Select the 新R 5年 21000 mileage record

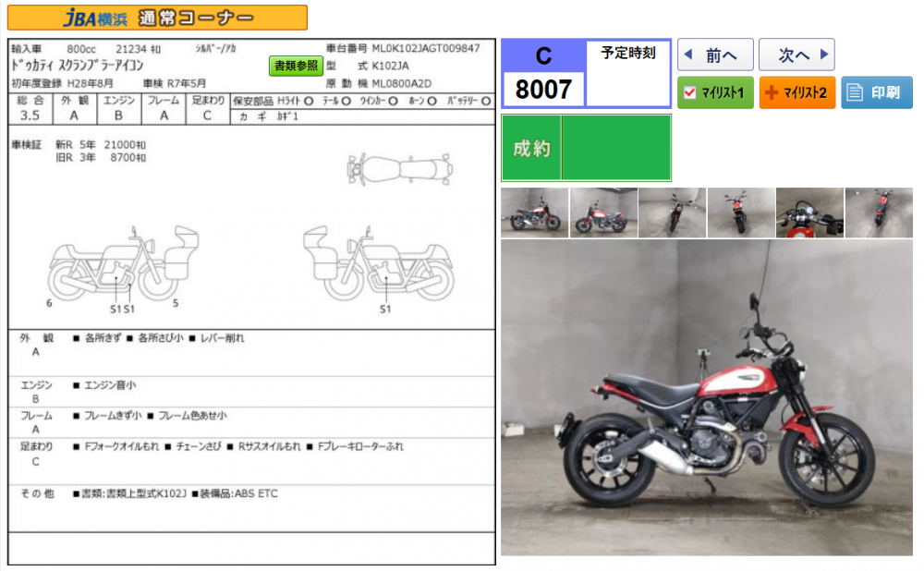pos(101,145)
